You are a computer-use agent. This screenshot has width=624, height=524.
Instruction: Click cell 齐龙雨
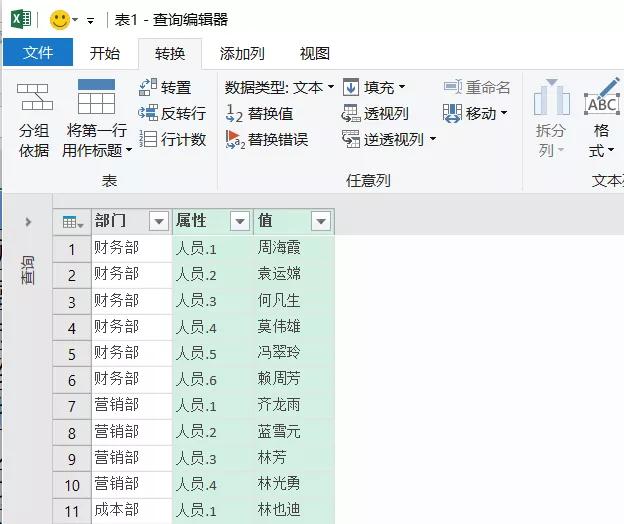[x=293, y=405]
